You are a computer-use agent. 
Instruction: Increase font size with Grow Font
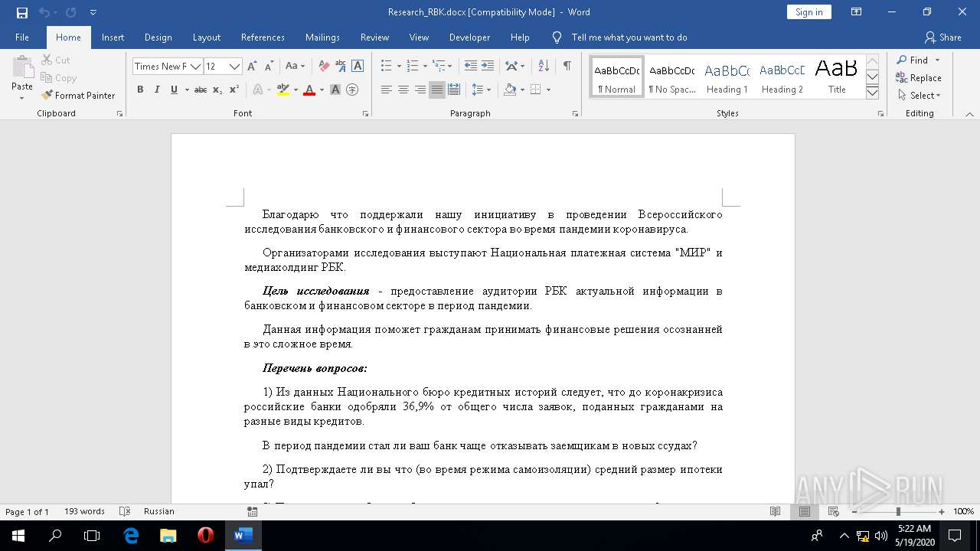(x=252, y=67)
